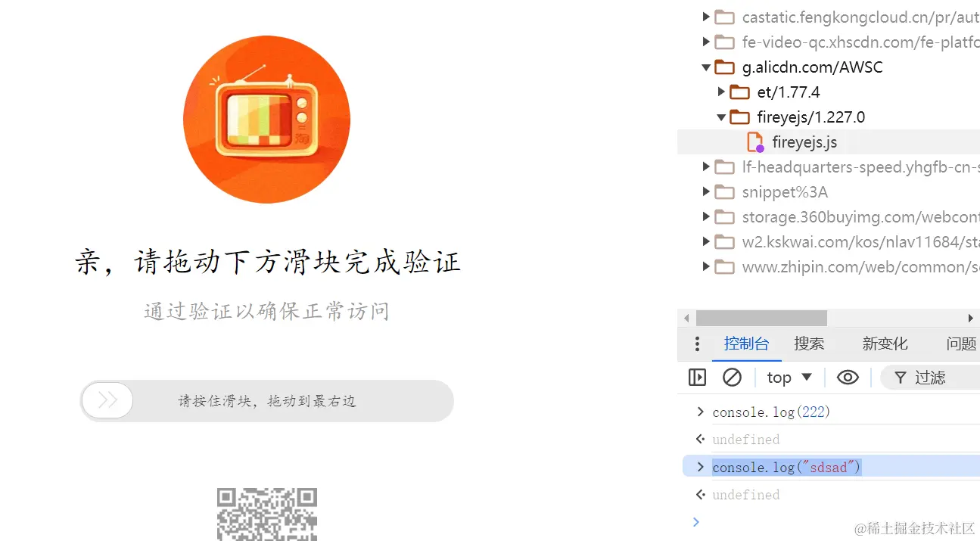980x541 pixels.
Task: Expand the www.zhipin.com folder arrow
Action: (706, 266)
